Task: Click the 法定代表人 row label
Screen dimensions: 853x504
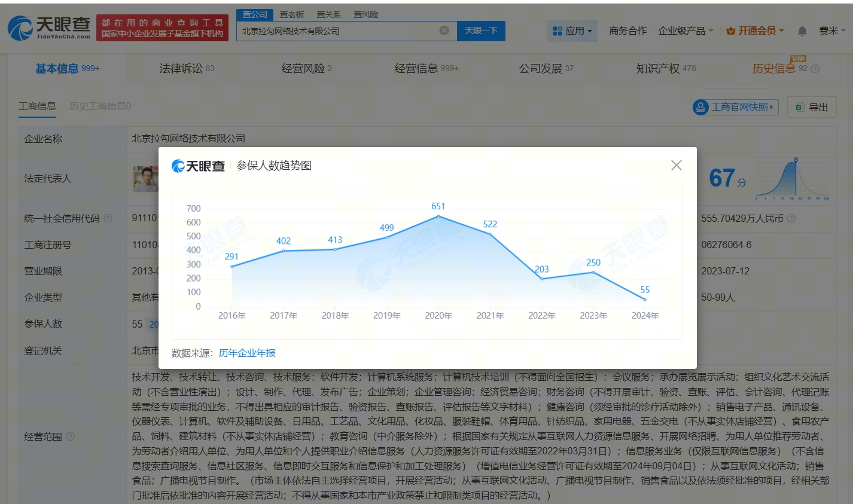Action: pyautogui.click(x=48, y=179)
